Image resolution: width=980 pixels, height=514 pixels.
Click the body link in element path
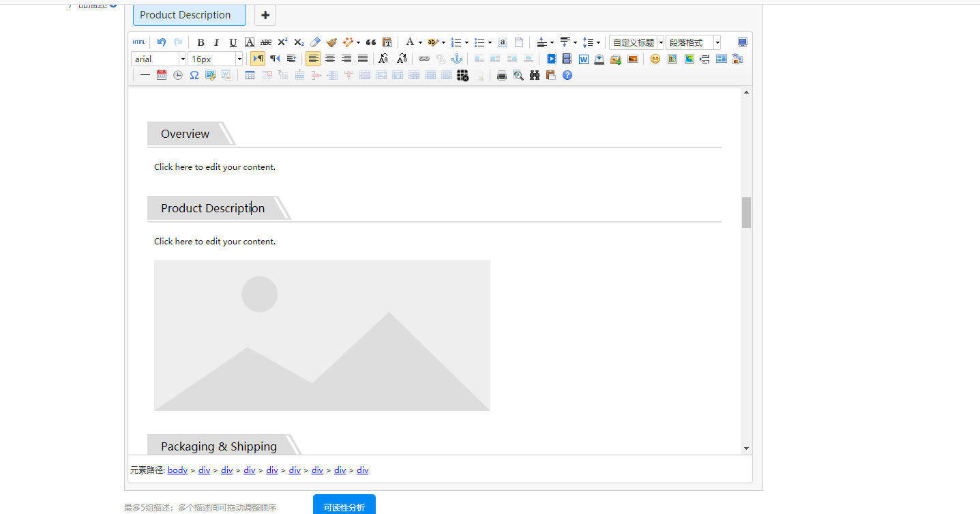pos(177,470)
